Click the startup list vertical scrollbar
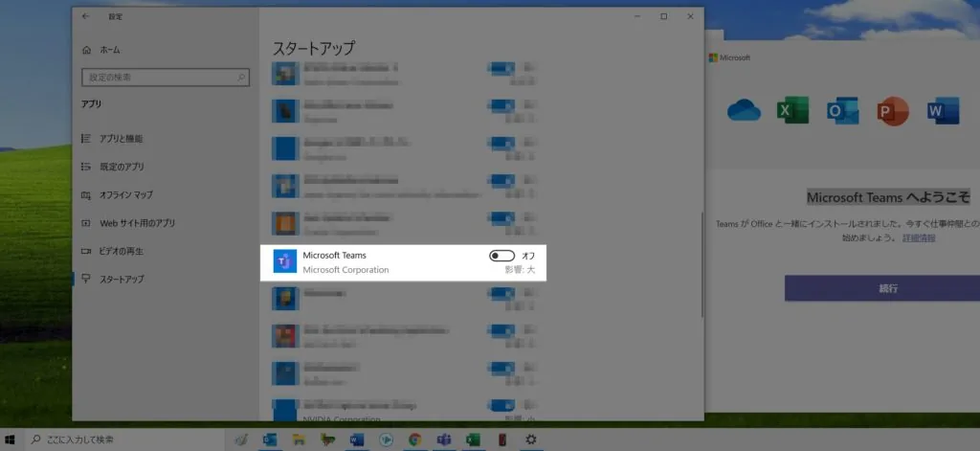The height and width of the screenshot is (451, 980). pos(702,264)
